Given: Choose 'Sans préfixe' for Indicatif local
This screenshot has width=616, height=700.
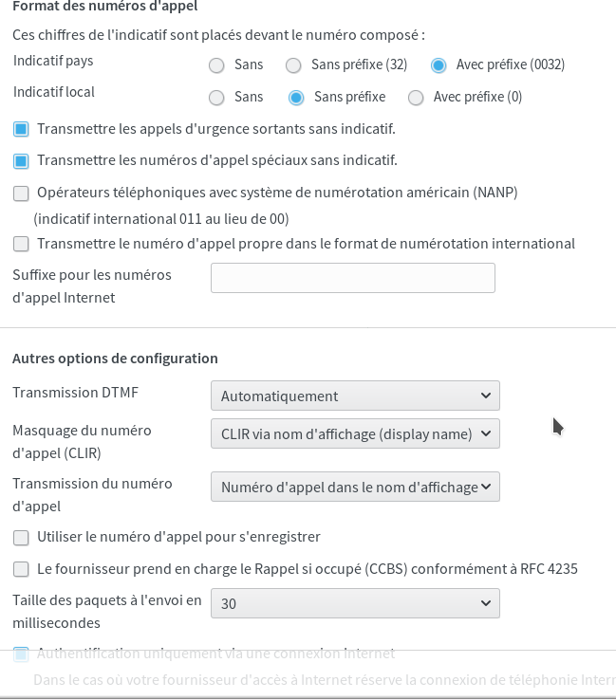Looking at the screenshot, I should (x=296, y=97).
